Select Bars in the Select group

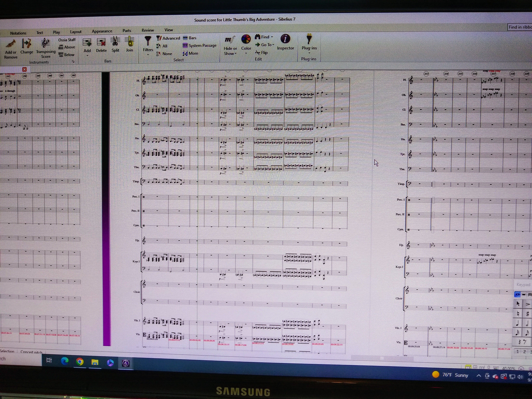[x=190, y=38]
